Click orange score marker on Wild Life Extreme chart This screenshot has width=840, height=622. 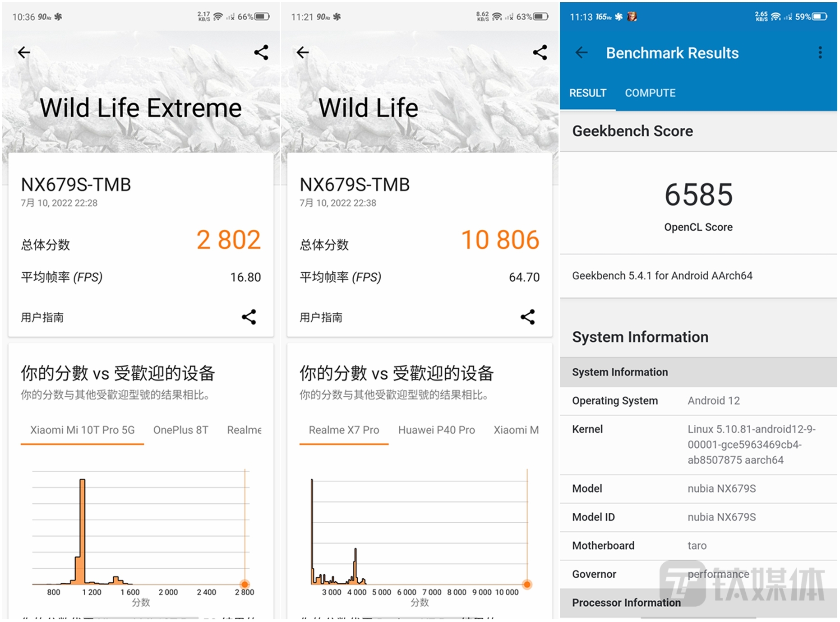(x=245, y=585)
